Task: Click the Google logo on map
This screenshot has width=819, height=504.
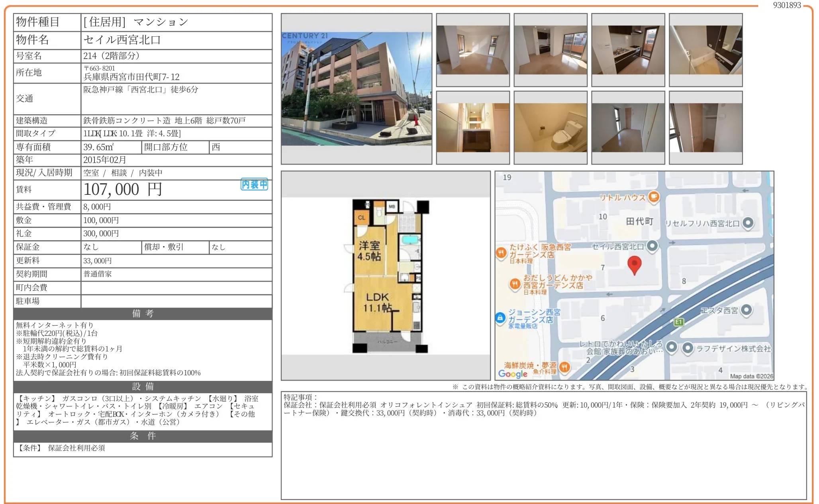Action: pyautogui.click(x=513, y=374)
